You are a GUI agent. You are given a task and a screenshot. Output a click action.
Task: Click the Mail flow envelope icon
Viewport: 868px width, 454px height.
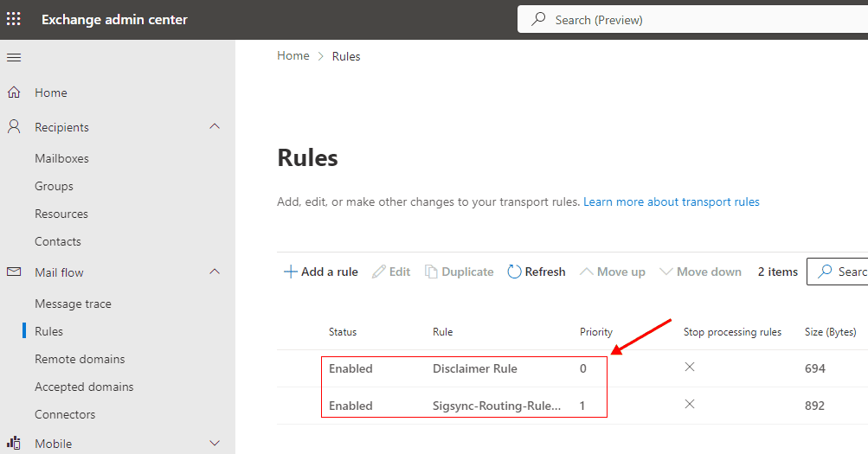(x=14, y=272)
